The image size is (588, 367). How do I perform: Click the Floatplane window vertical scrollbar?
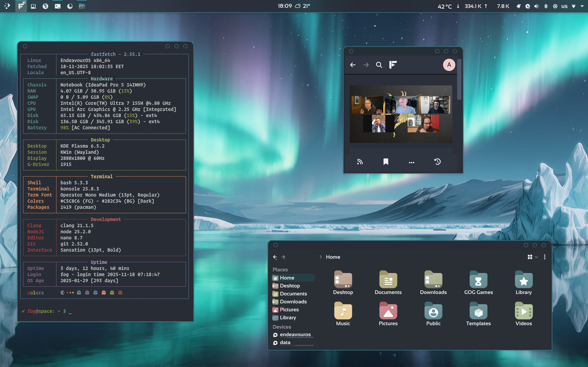point(459,79)
